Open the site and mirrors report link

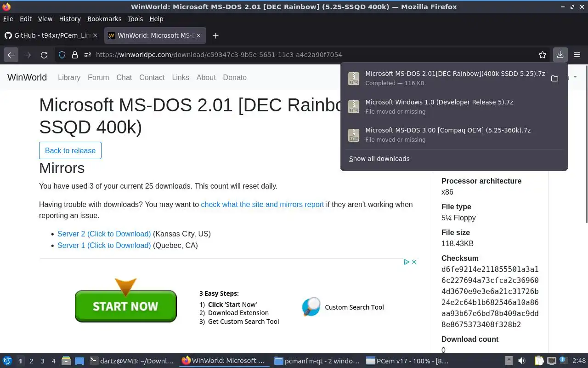262,204
